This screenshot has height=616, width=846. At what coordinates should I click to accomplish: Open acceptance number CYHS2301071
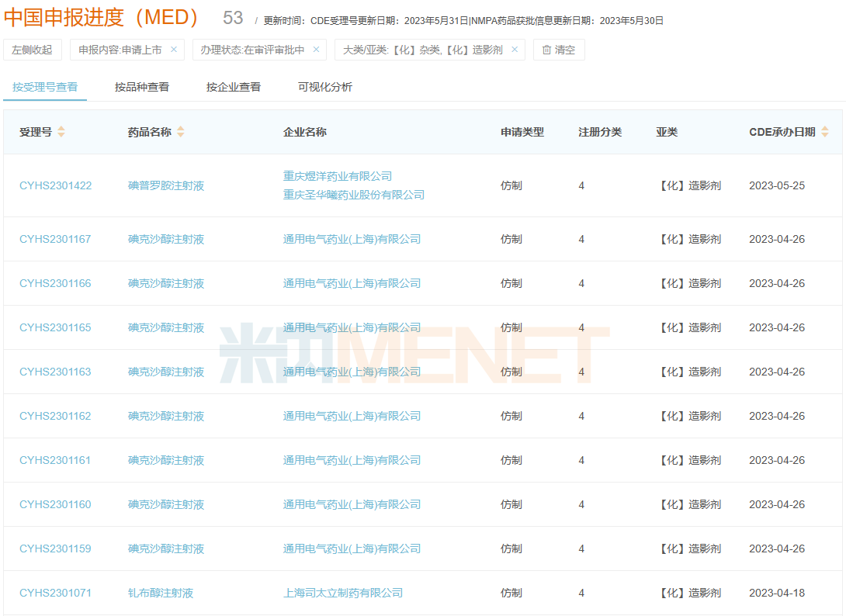(x=56, y=593)
